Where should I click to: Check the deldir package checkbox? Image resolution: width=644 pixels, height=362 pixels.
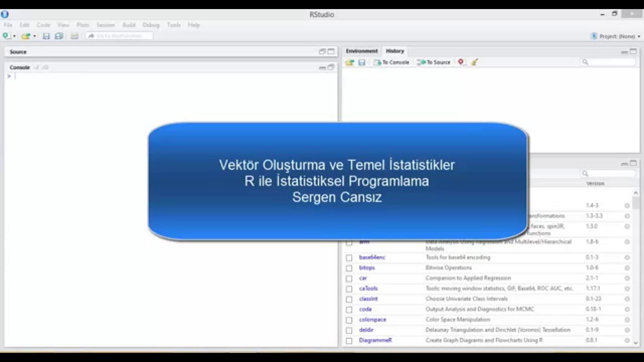[x=349, y=330]
